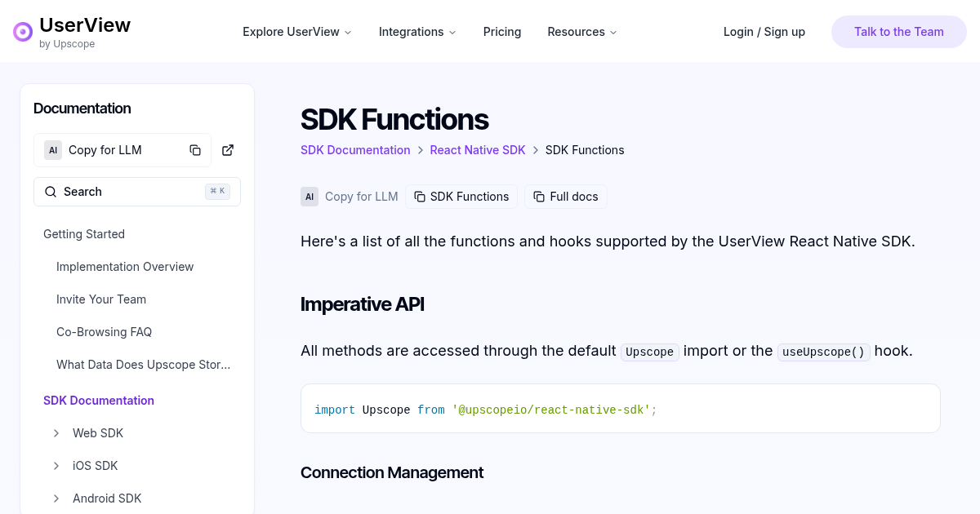This screenshot has width=980, height=514.
Task: Open the Co-Browsing FAQ page
Action: [104, 332]
